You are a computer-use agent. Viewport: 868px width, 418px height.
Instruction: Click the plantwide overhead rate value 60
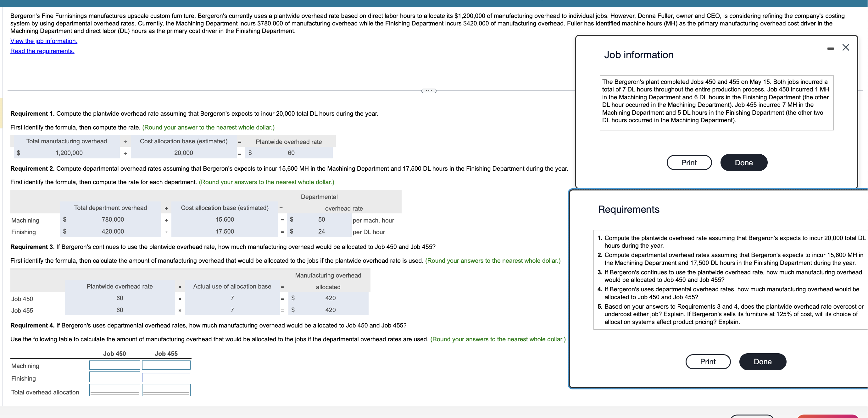pyautogui.click(x=291, y=153)
